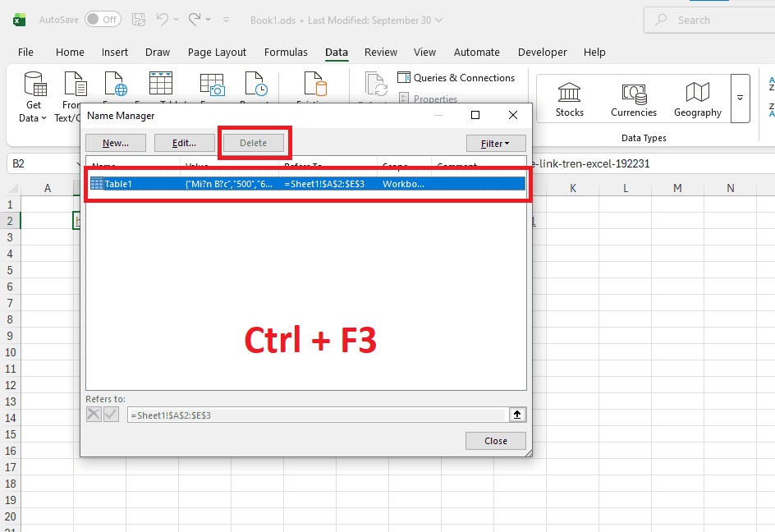Select the Page Layout tab
Viewport: 775px width, 532px height.
pos(217,52)
